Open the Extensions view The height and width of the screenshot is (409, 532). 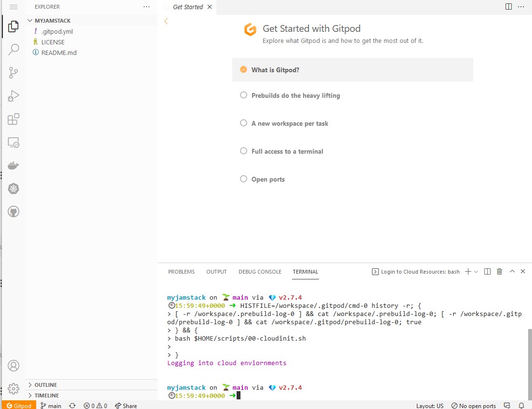click(13, 119)
